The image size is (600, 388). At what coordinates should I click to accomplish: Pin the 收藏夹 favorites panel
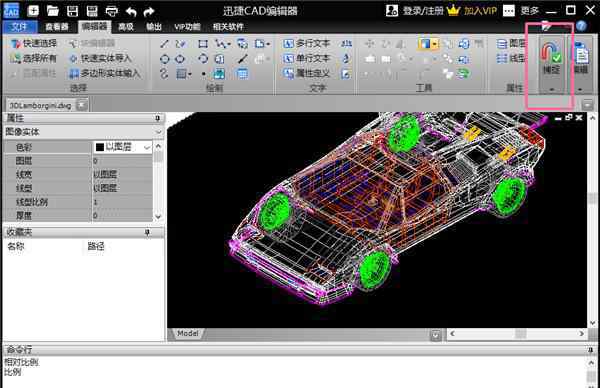147,232
